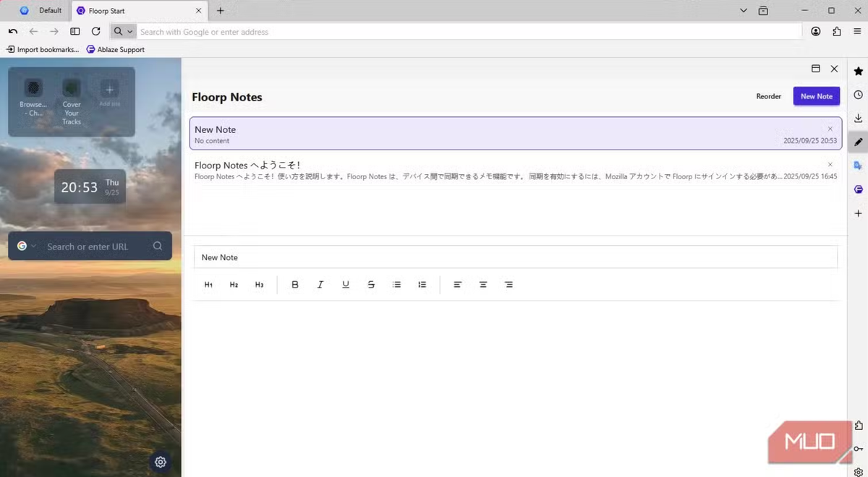
Task: Open the account profile icon
Action: (x=816, y=32)
